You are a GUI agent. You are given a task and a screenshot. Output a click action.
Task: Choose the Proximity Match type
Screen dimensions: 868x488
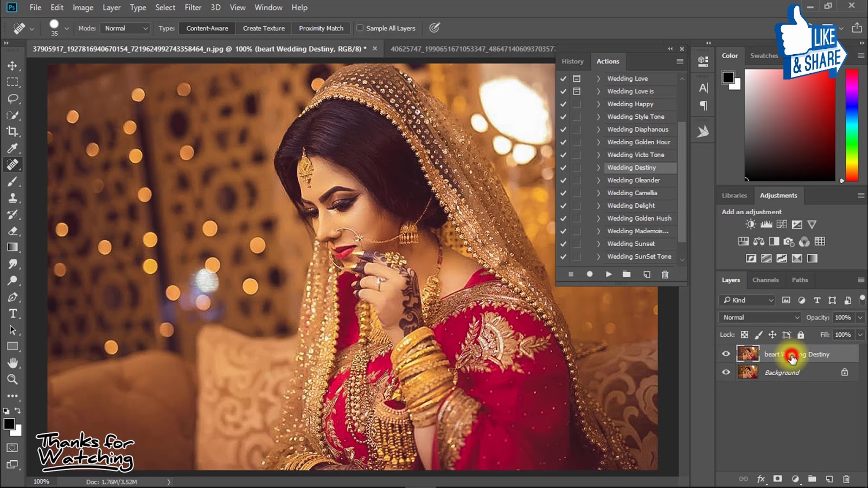point(321,28)
